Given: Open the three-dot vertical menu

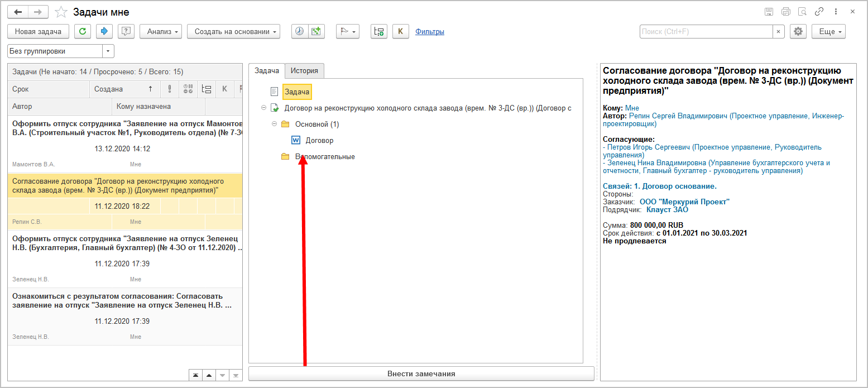Looking at the screenshot, I should point(836,12).
